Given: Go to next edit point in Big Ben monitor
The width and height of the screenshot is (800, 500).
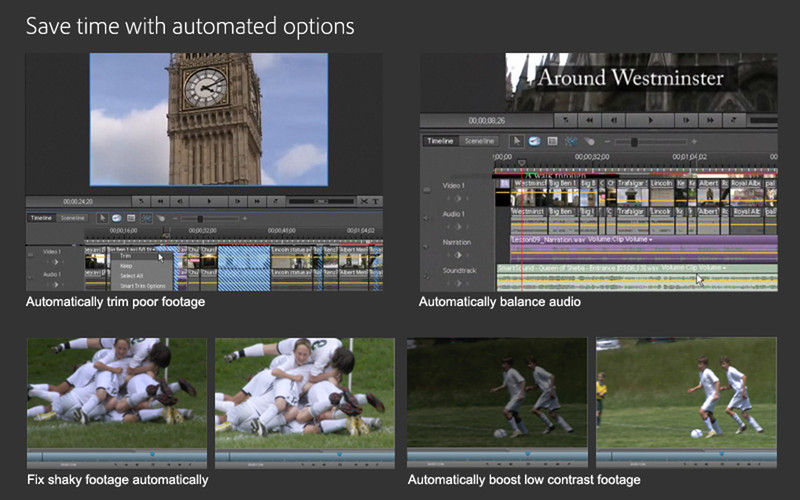Looking at the screenshot, I should tap(276, 202).
